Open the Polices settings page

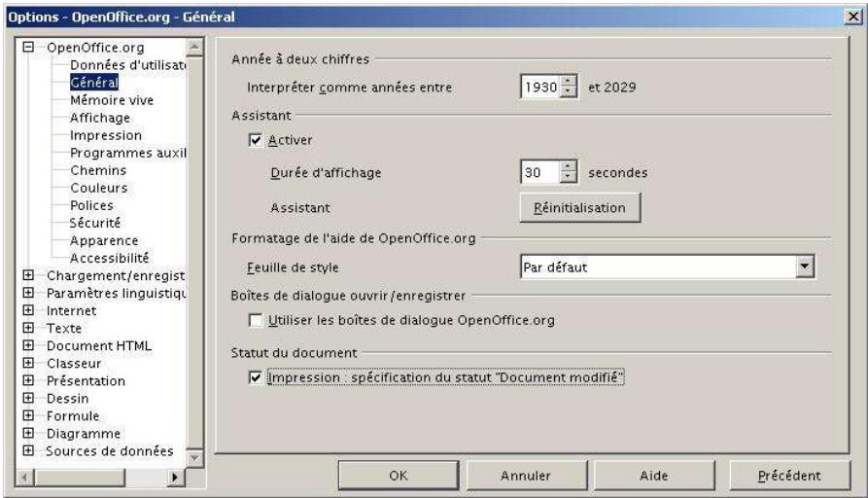coord(92,205)
